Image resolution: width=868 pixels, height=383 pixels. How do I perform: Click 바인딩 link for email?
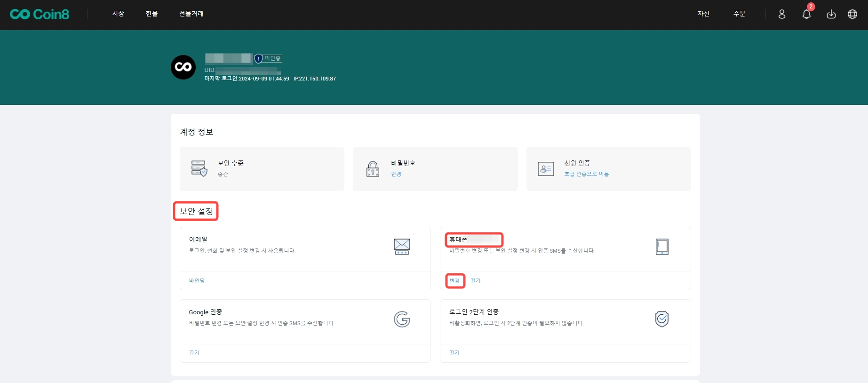click(197, 281)
